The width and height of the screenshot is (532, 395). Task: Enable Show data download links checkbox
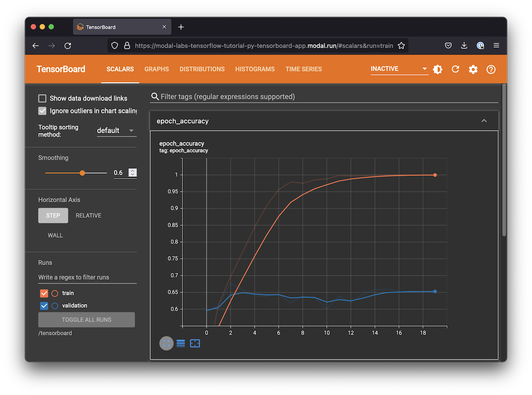42,98
